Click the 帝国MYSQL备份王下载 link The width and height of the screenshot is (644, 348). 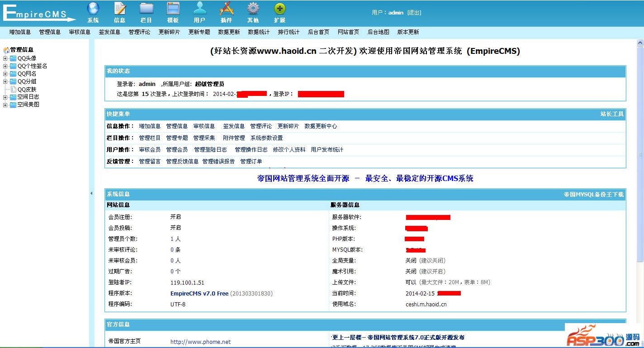click(593, 195)
